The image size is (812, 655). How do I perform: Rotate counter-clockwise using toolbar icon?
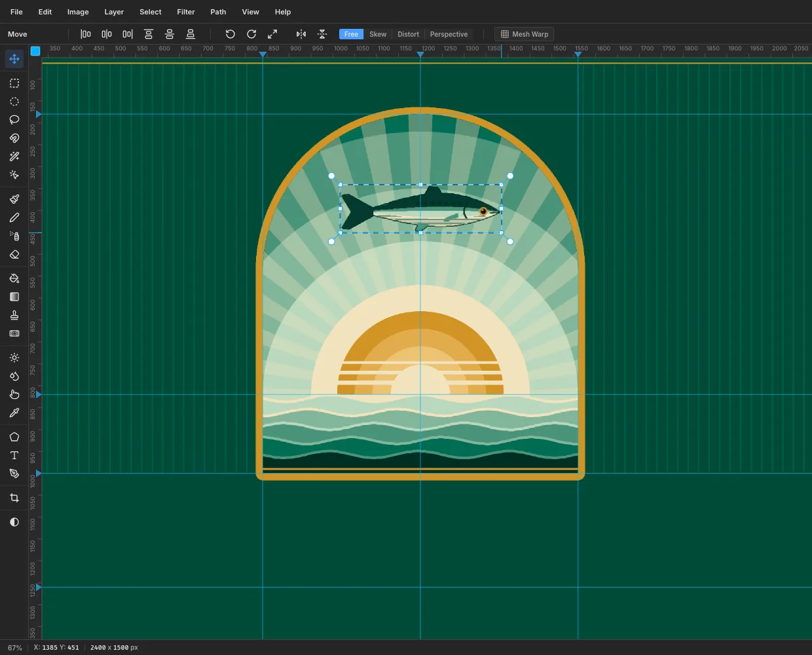[x=231, y=34]
